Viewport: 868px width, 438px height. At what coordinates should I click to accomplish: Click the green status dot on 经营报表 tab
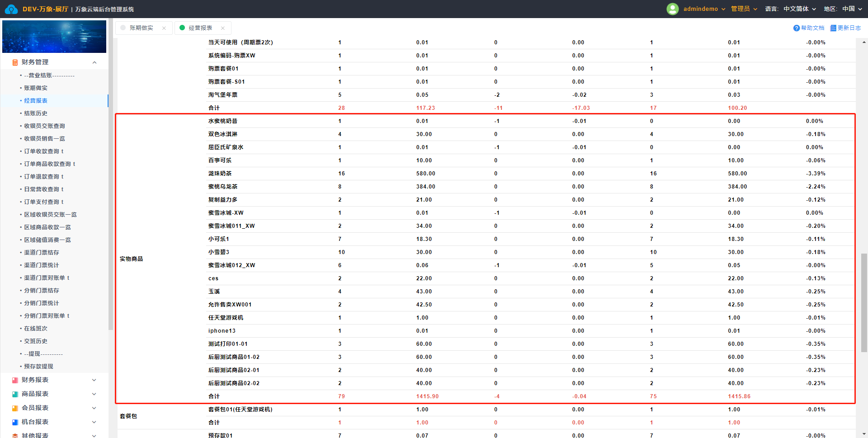pos(182,28)
